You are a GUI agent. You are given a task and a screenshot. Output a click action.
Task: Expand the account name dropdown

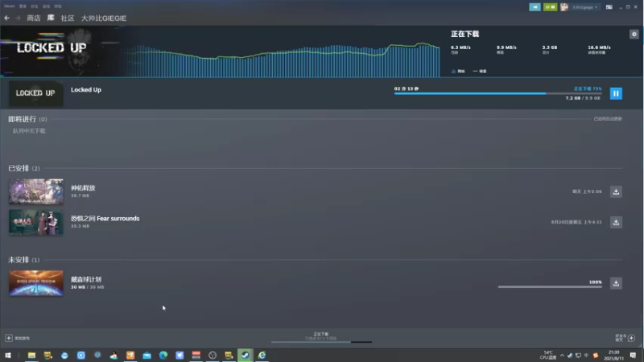(585, 7)
